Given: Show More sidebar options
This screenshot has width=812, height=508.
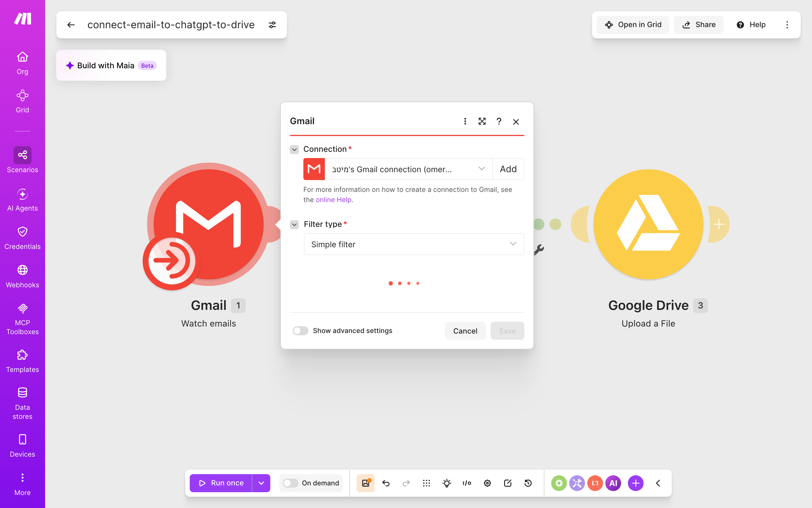Looking at the screenshot, I should pyautogui.click(x=23, y=484).
